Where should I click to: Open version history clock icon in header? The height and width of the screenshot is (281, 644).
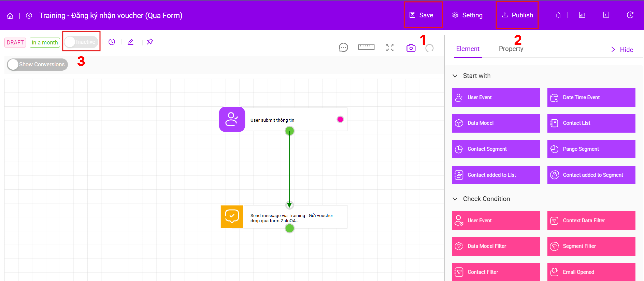coord(630,15)
